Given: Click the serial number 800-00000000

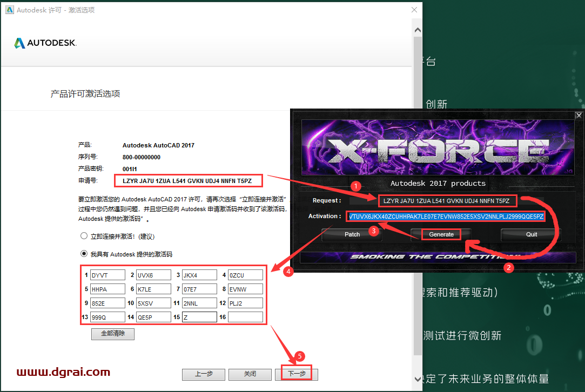Looking at the screenshot, I should tap(142, 157).
